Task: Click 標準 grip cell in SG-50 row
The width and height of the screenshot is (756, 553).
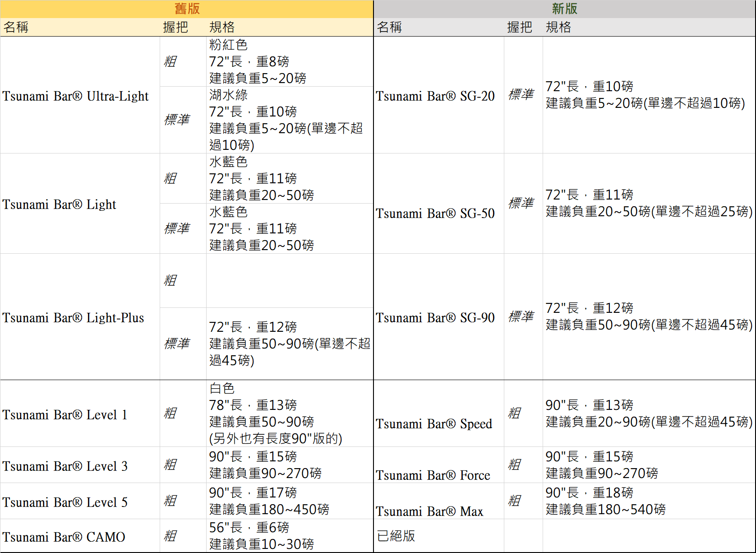Action: 523,204
